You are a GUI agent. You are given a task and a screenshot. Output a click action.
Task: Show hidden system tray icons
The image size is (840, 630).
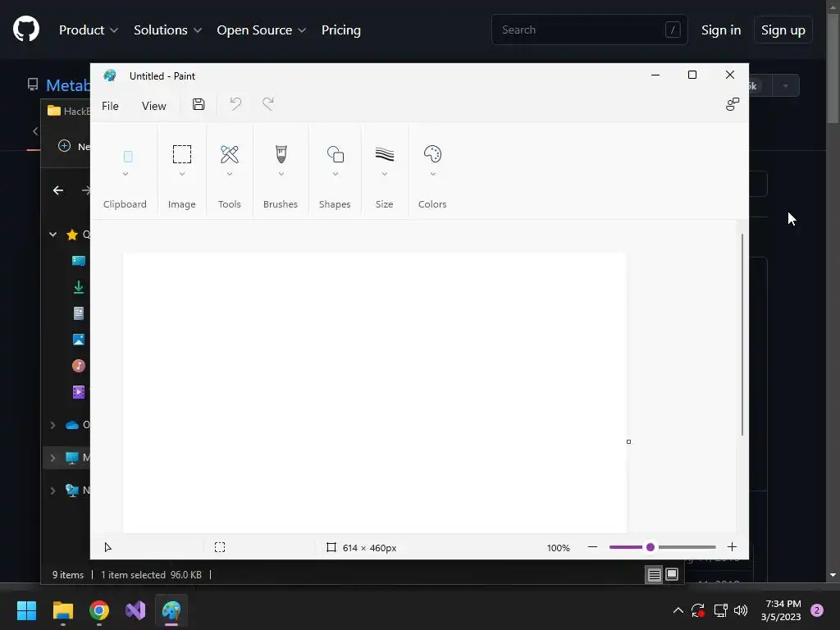pos(678,610)
